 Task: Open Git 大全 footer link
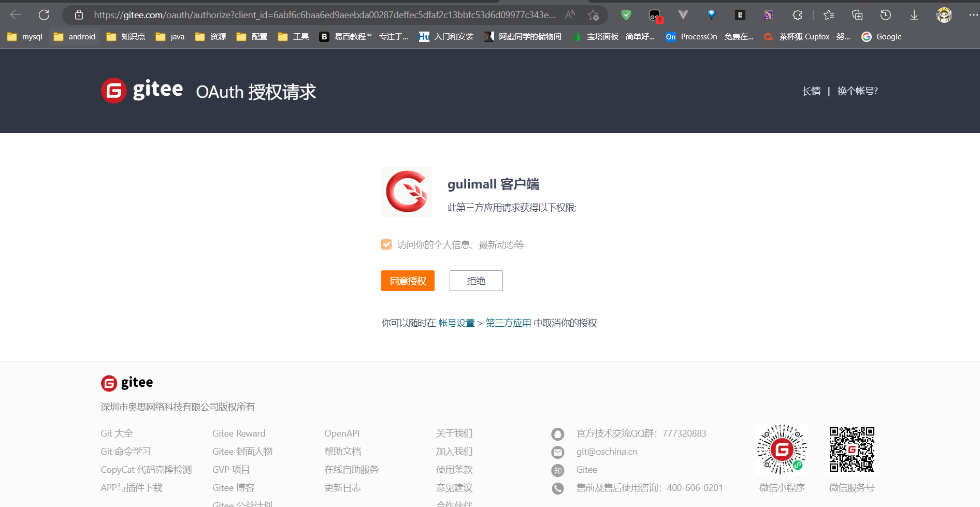click(x=117, y=433)
